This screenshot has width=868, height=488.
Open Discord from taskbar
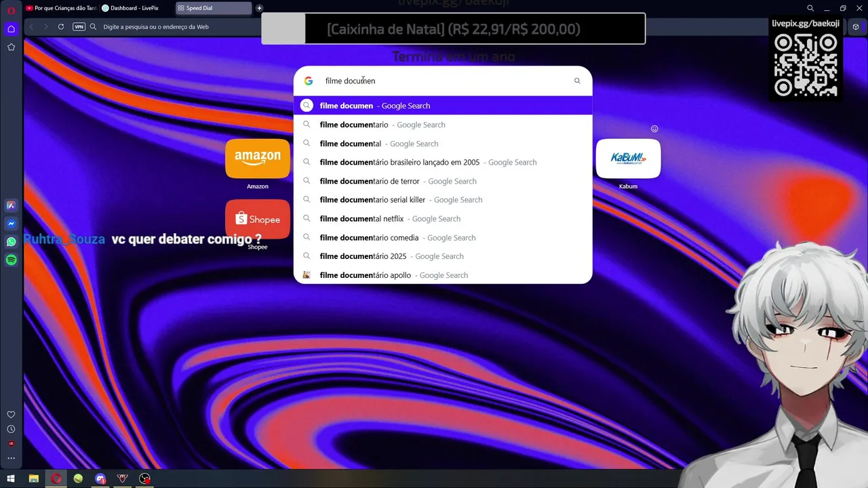[x=101, y=479]
